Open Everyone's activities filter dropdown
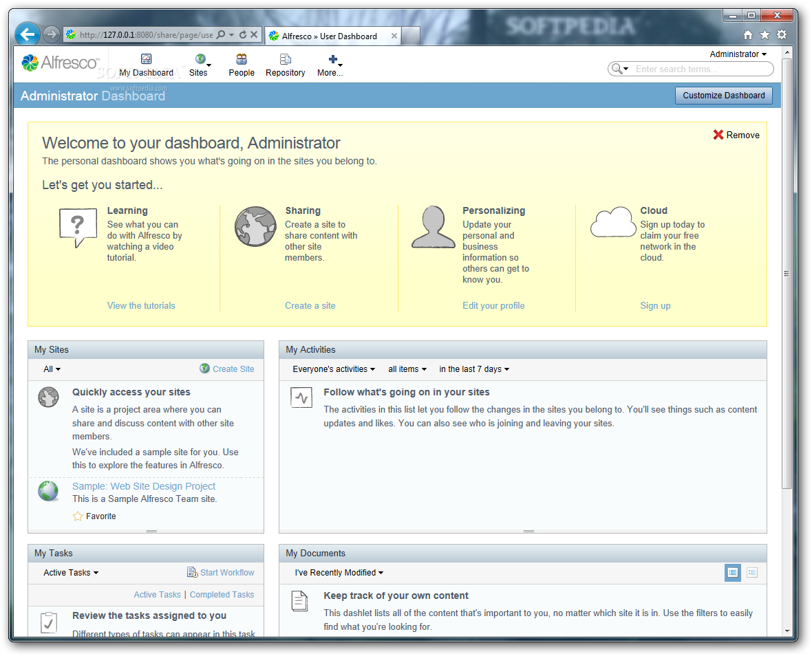The width and height of the screenshot is (812, 656). tap(334, 369)
